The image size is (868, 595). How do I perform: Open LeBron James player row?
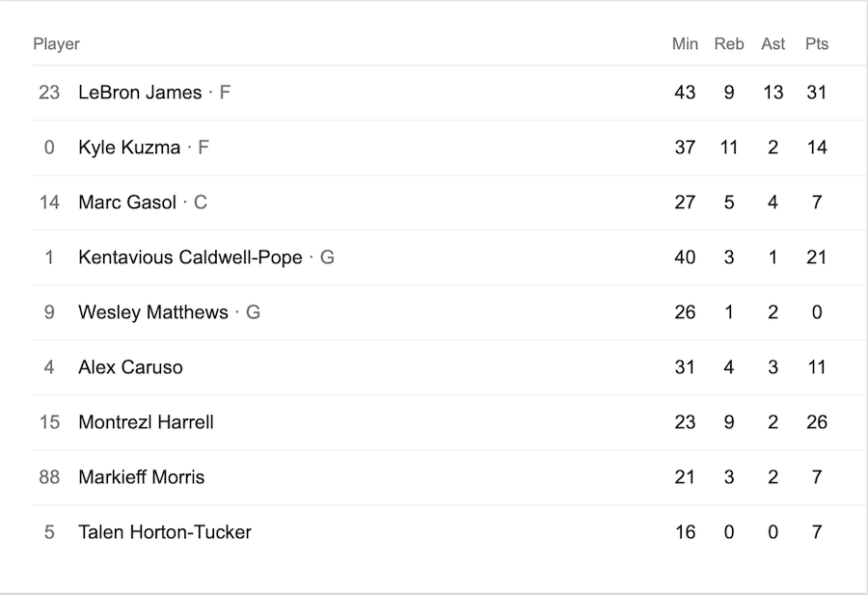(x=449, y=93)
